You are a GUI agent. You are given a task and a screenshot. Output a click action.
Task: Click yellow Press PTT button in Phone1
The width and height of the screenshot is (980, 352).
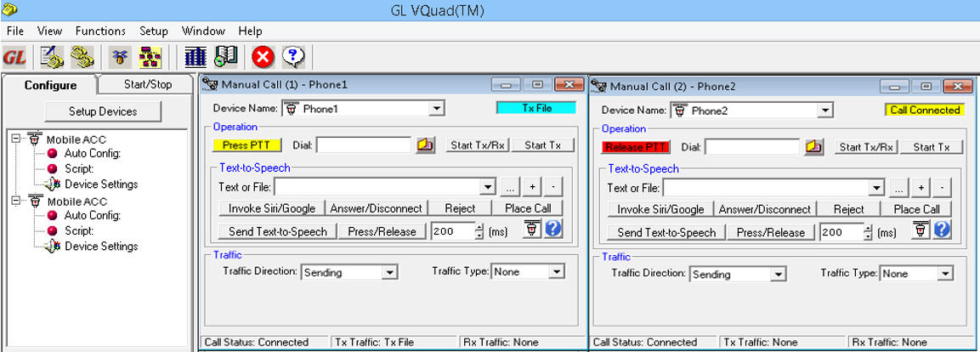tap(247, 145)
